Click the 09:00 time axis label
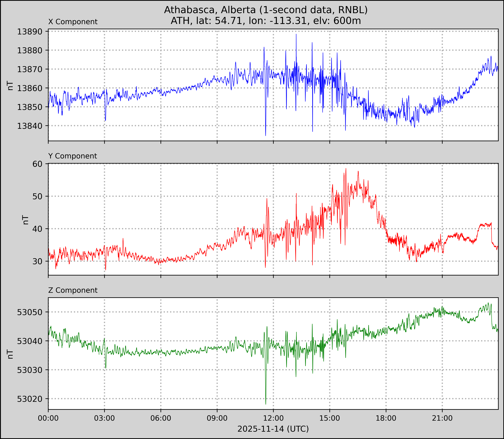 point(217,418)
